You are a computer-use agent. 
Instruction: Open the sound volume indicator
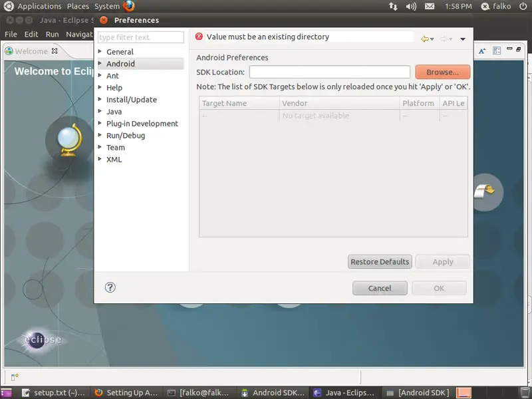coord(411,6)
